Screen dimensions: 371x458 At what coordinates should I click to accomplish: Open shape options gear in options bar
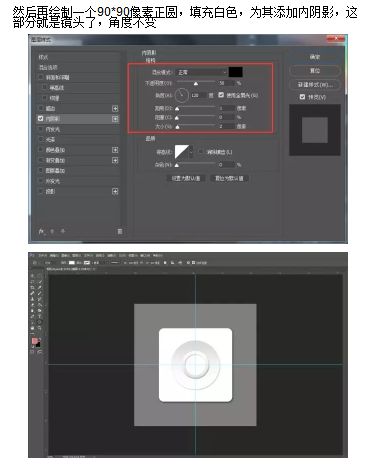pos(188,263)
